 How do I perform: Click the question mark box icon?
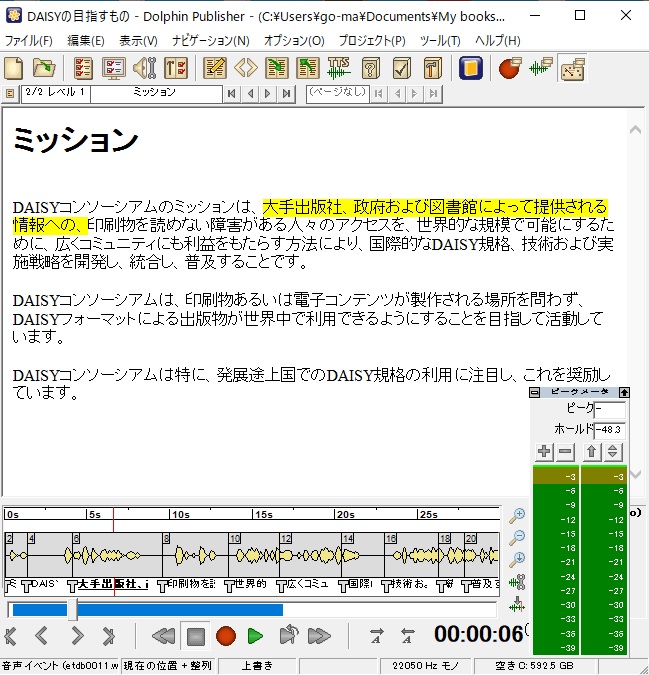tap(371, 68)
